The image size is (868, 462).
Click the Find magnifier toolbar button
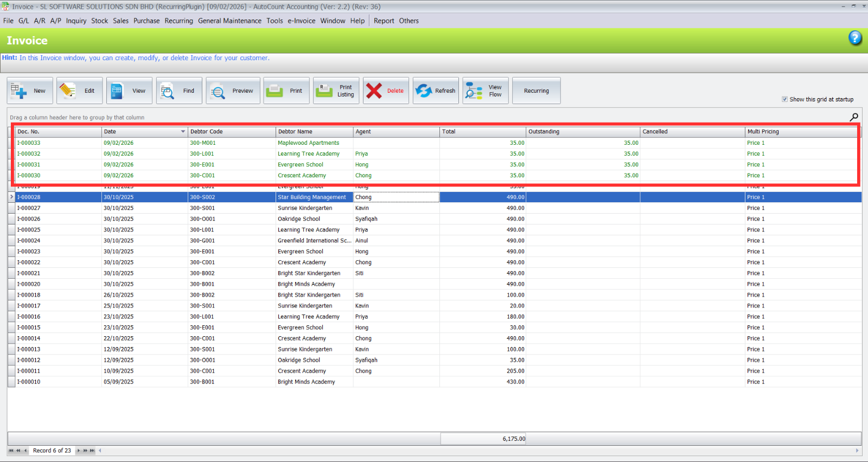180,91
